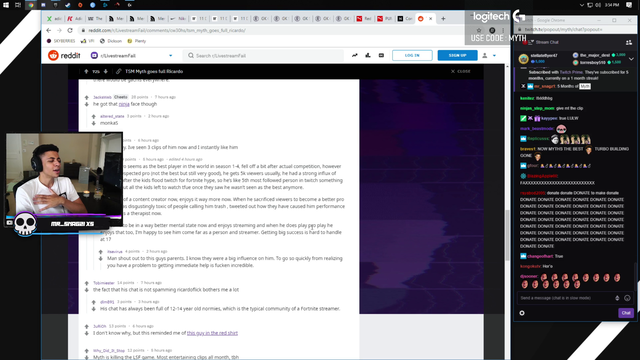Open the Windows Start menu
This screenshot has width=640, height=360.
pos(6,5)
